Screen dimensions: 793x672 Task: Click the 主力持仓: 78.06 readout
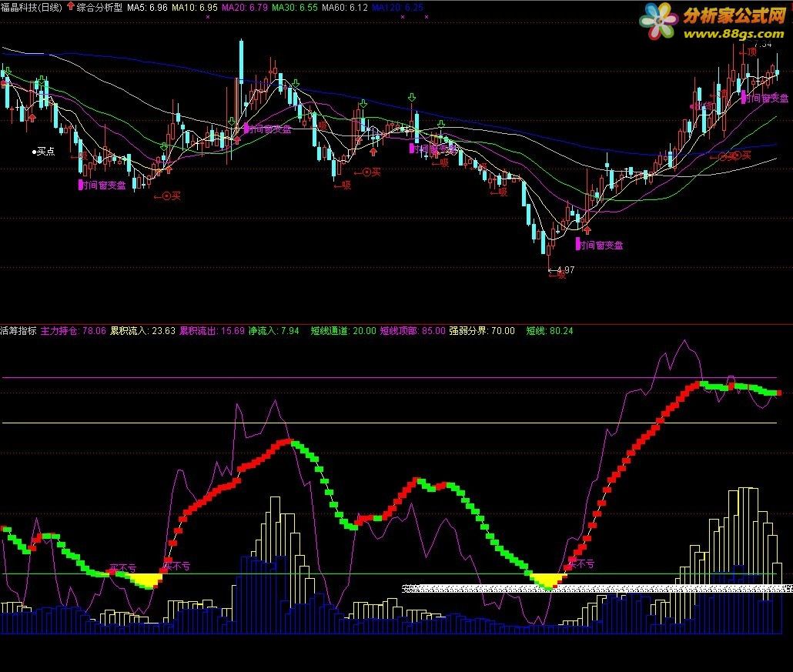pyautogui.click(x=73, y=331)
